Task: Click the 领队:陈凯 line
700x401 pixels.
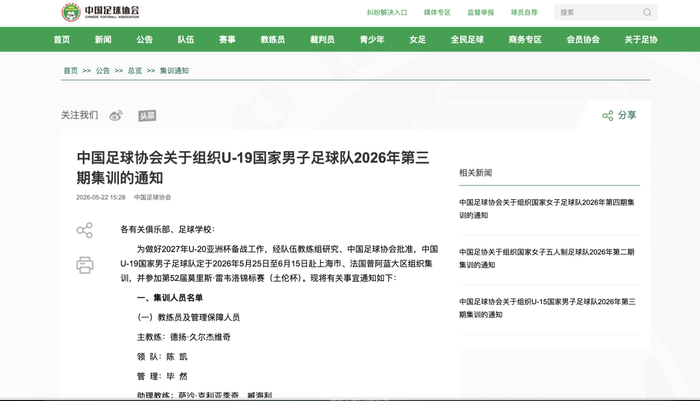Action: (162, 357)
